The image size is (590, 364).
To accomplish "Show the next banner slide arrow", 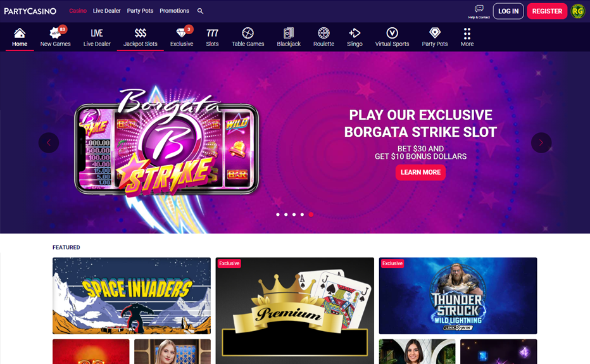I will (541, 142).
